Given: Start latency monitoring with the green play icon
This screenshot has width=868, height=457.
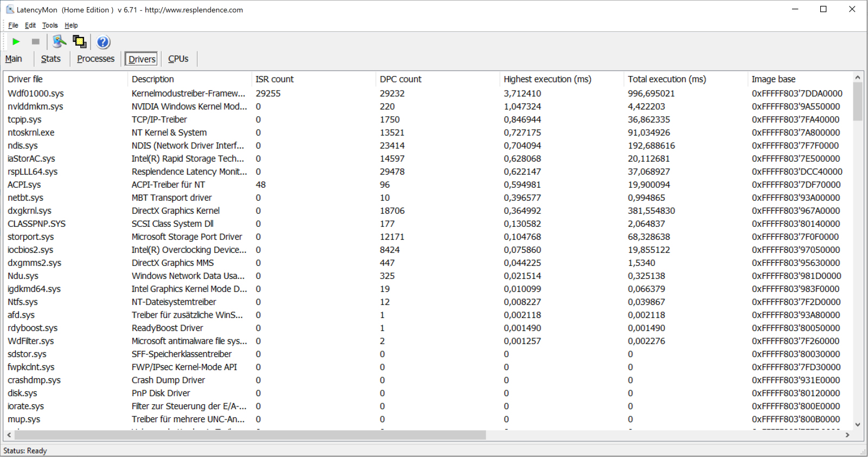Looking at the screenshot, I should pyautogui.click(x=16, y=42).
